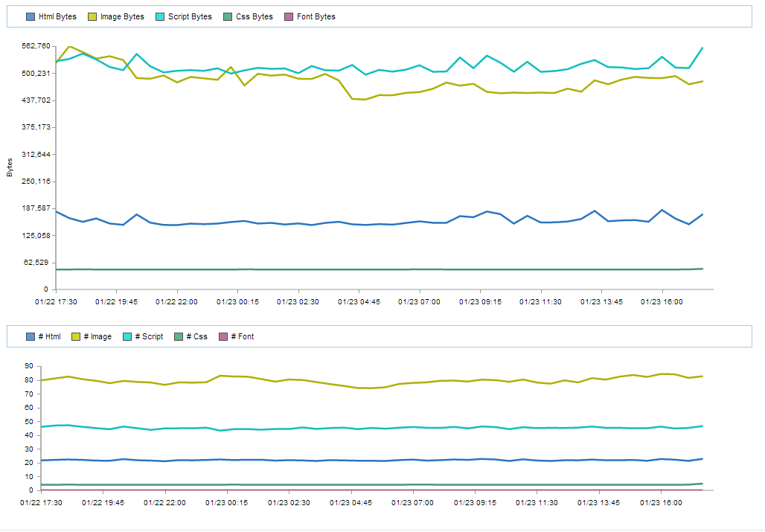Viewport: 765px width, 532px height.
Task: Click the Html Bytes legend color swatch
Action: click(31, 16)
